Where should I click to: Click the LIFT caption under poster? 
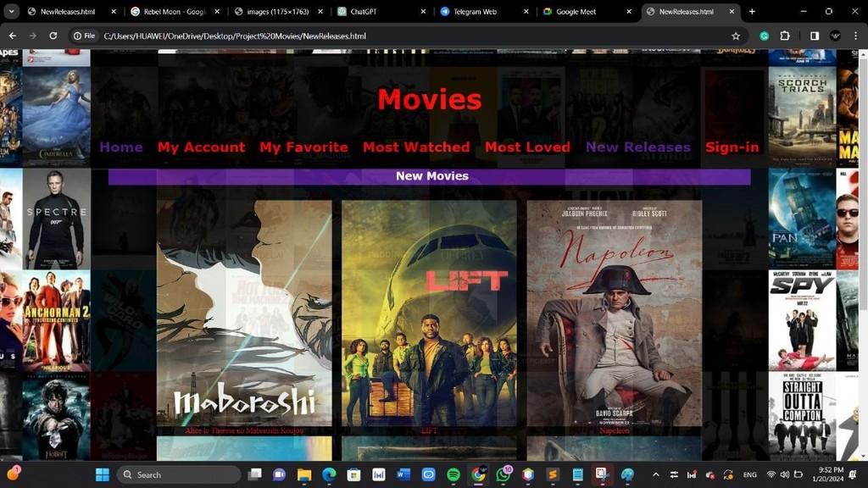coord(429,430)
